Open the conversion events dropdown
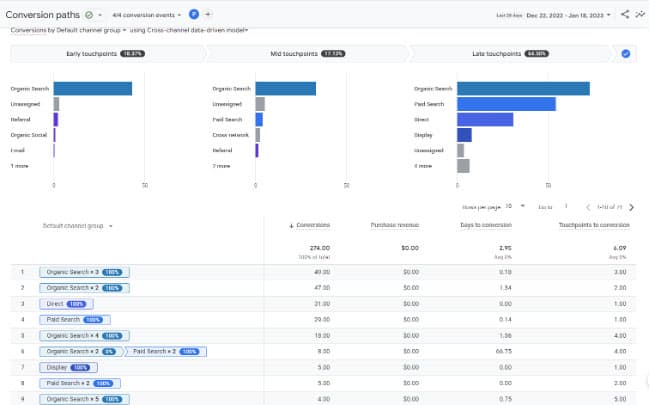Image resolution: width=650 pixels, height=405 pixels. pyautogui.click(x=147, y=15)
